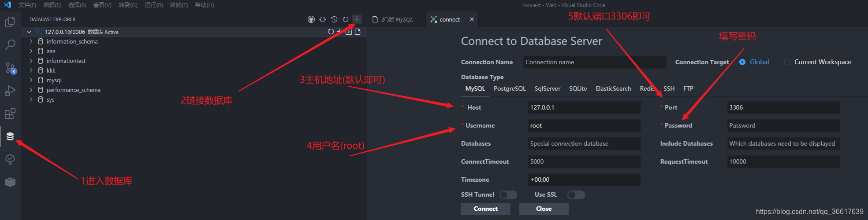Toggle the SSH Tunnel switch
Screen dimensions: 868x220
[508, 195]
